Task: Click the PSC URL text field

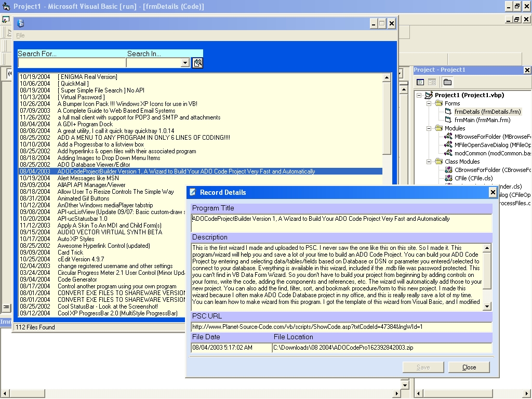Action: pos(341,327)
